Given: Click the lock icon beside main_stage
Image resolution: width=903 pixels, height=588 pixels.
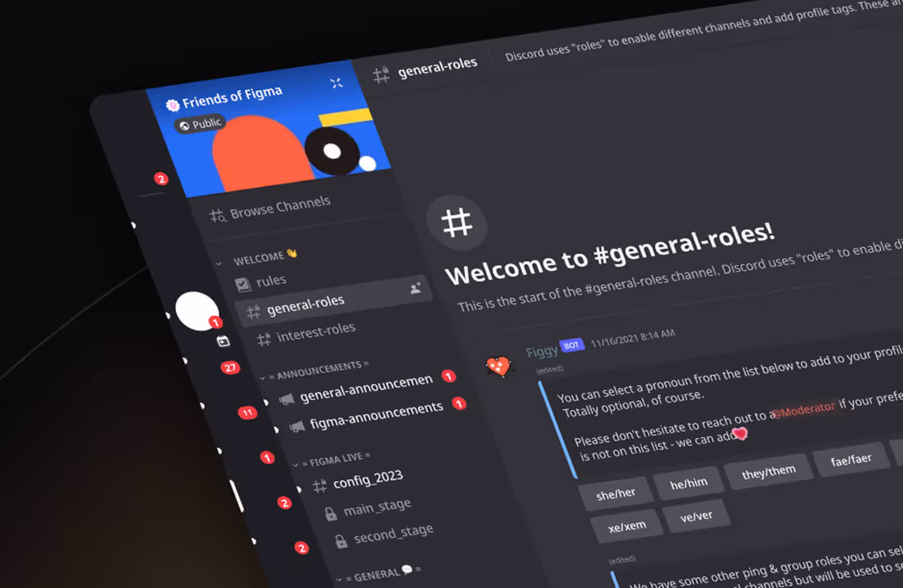Looking at the screenshot, I should (x=330, y=514).
